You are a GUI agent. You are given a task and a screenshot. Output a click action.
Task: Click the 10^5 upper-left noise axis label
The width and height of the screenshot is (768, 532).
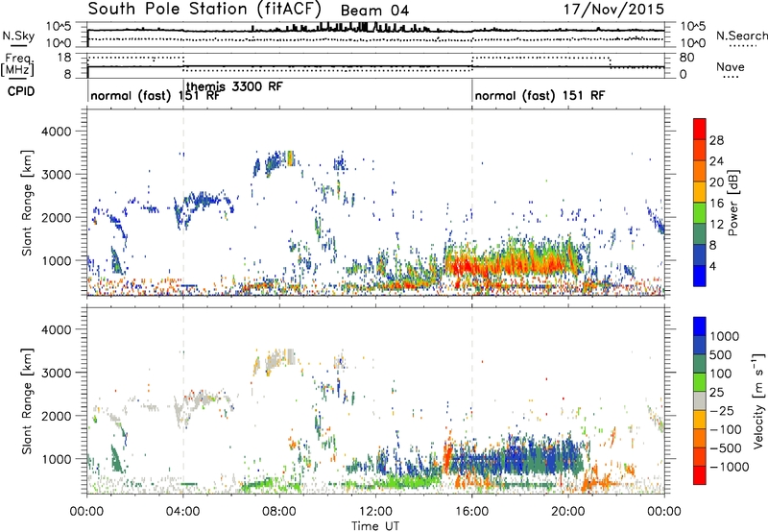(x=60, y=27)
